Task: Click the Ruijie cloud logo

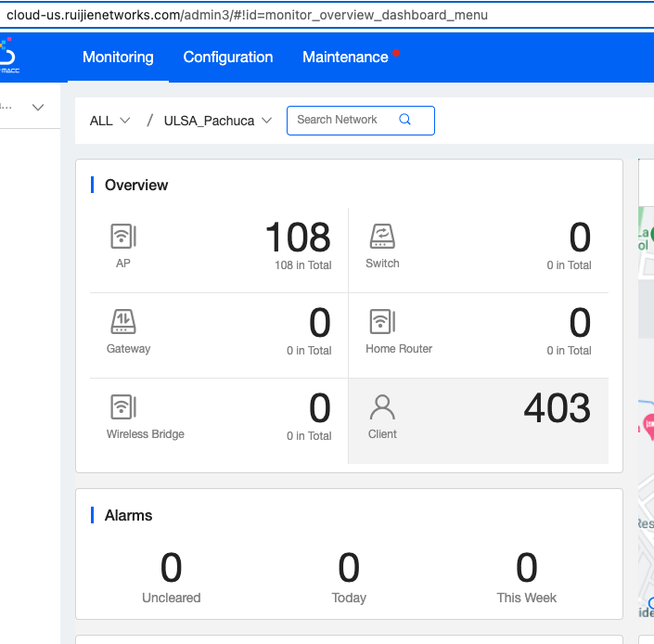Action: (7, 56)
